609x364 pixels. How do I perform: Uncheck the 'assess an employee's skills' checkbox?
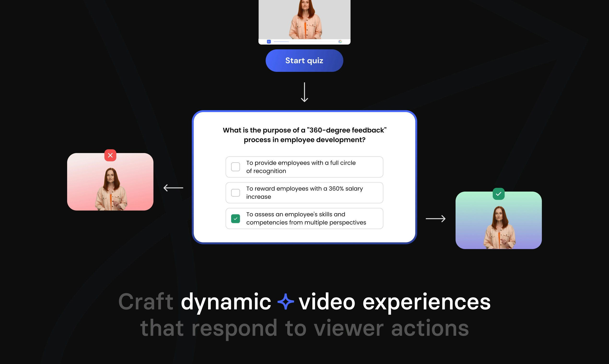click(x=235, y=219)
